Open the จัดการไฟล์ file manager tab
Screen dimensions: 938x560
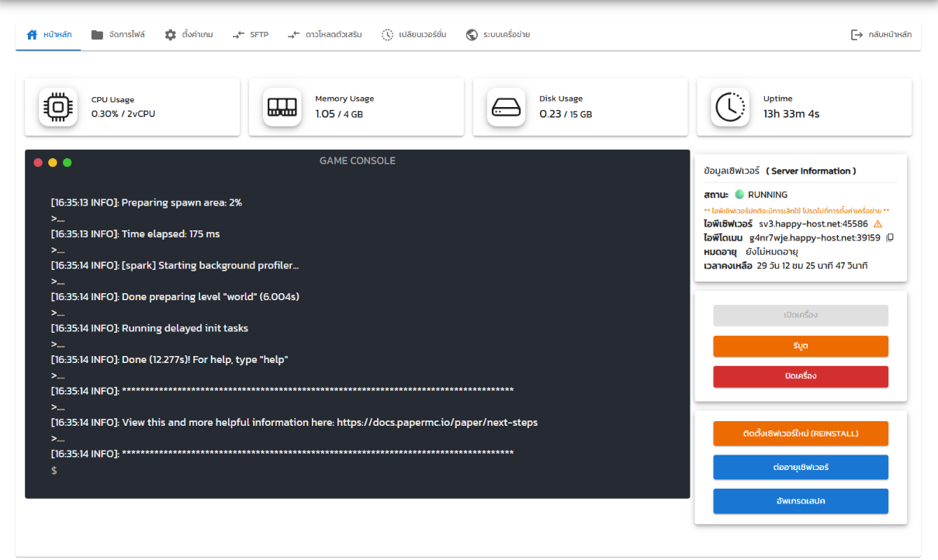pyautogui.click(x=118, y=35)
